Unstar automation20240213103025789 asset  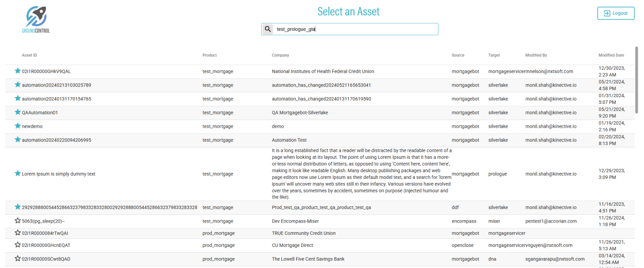[18, 85]
